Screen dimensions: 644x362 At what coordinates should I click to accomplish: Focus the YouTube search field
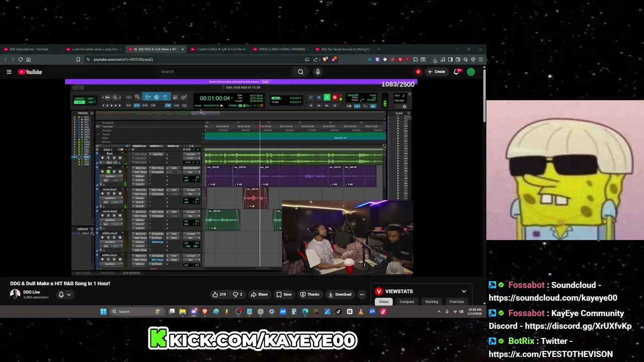[x=225, y=72]
